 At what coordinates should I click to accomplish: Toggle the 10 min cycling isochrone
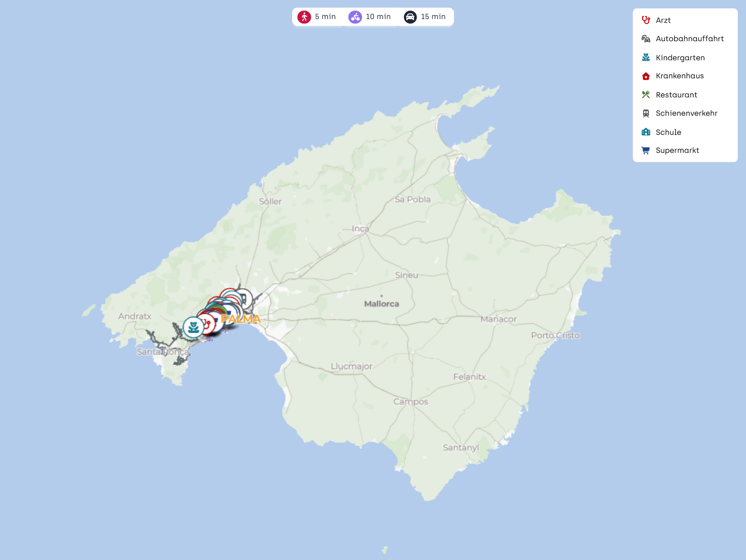pyautogui.click(x=370, y=17)
